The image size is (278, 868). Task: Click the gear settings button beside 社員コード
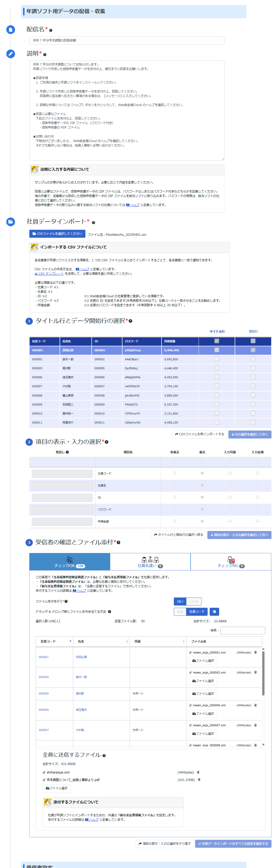click(214, 611)
